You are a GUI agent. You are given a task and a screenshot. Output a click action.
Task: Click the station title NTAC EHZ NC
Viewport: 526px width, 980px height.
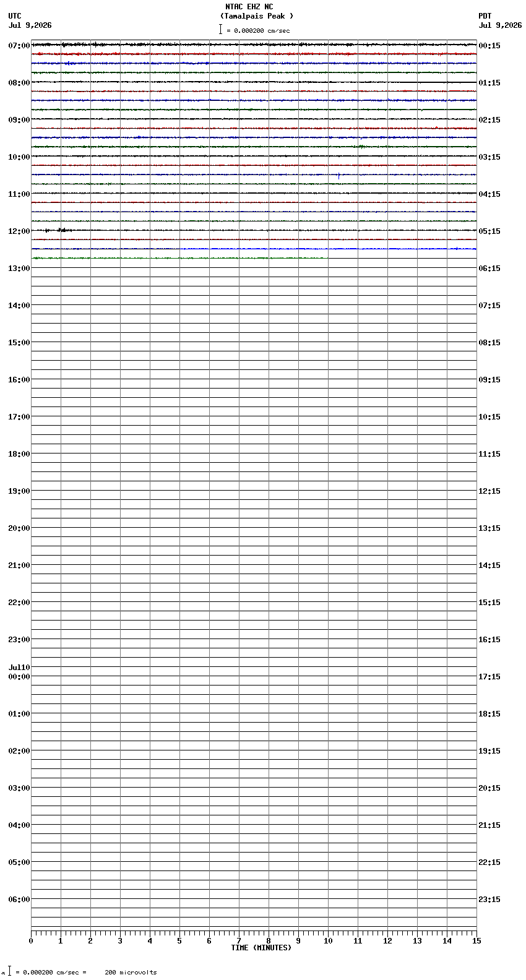(249, 7)
